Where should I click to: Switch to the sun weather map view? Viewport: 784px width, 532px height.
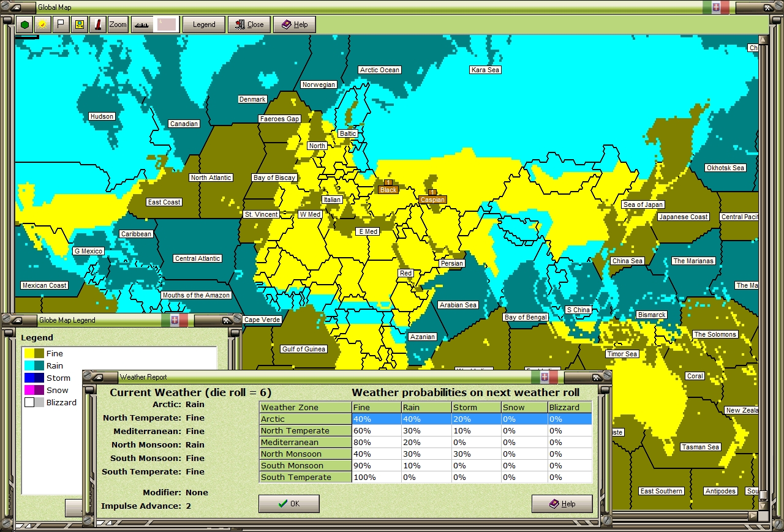[42, 24]
